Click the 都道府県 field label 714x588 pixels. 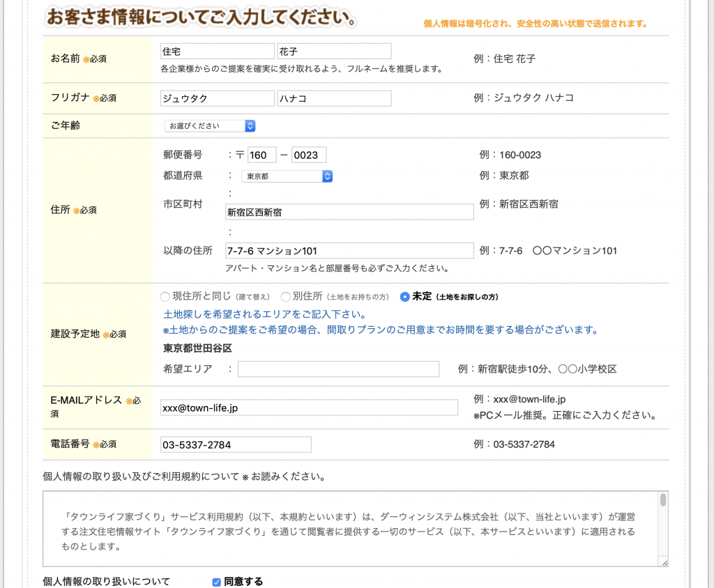pyautogui.click(x=183, y=176)
